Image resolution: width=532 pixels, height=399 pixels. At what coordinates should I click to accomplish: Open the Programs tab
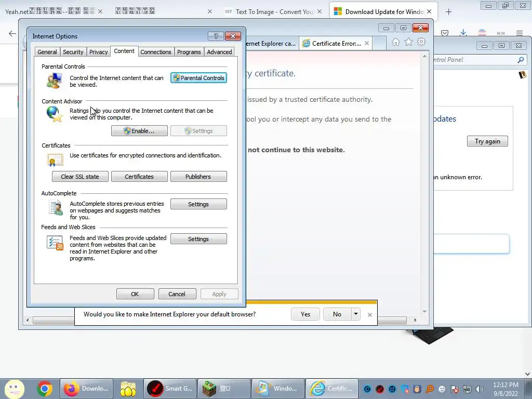189,52
